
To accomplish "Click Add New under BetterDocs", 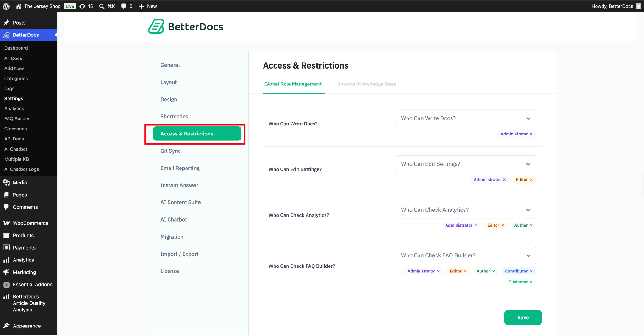I will click(14, 69).
